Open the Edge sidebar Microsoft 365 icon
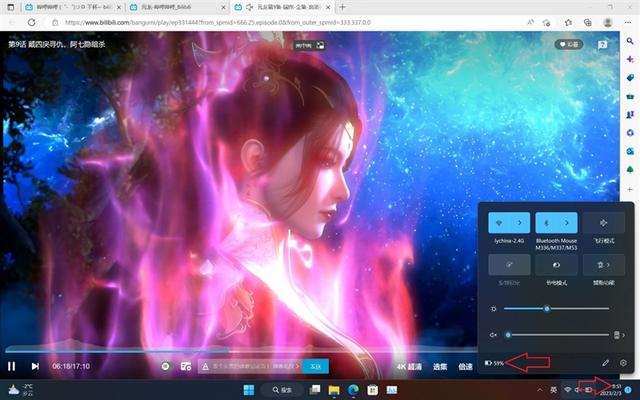 pos(630,133)
